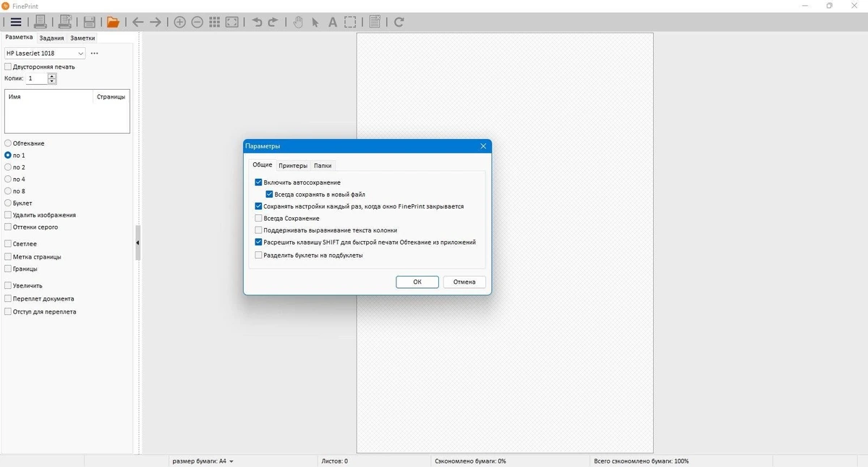868x467 pixels.
Task: Go to next page with right arrow
Action: coord(156,22)
